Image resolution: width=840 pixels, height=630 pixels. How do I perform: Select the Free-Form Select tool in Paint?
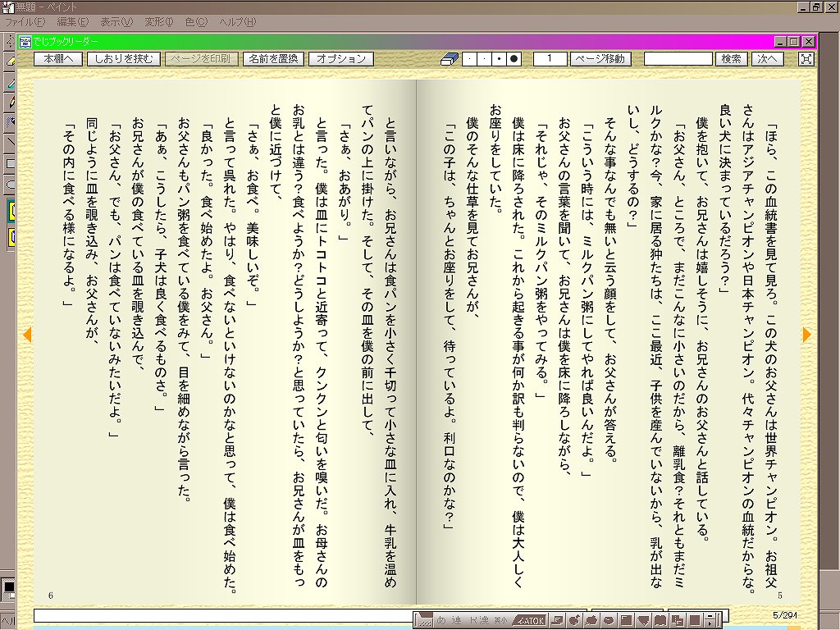tap(10, 41)
